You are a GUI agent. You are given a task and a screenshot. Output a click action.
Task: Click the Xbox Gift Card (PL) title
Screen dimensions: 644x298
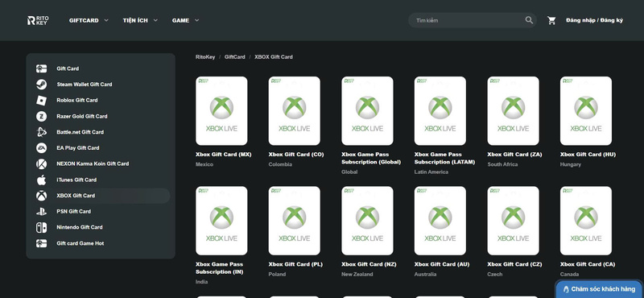[295, 264]
